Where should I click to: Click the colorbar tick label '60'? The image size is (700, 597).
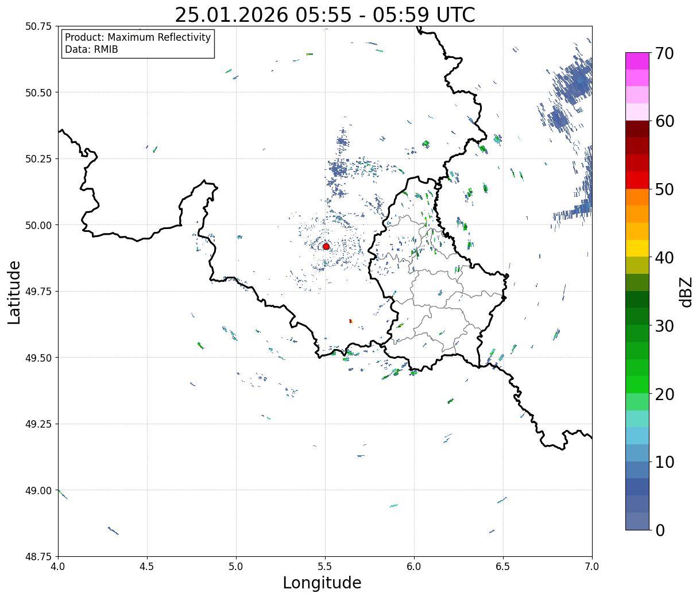664,122
